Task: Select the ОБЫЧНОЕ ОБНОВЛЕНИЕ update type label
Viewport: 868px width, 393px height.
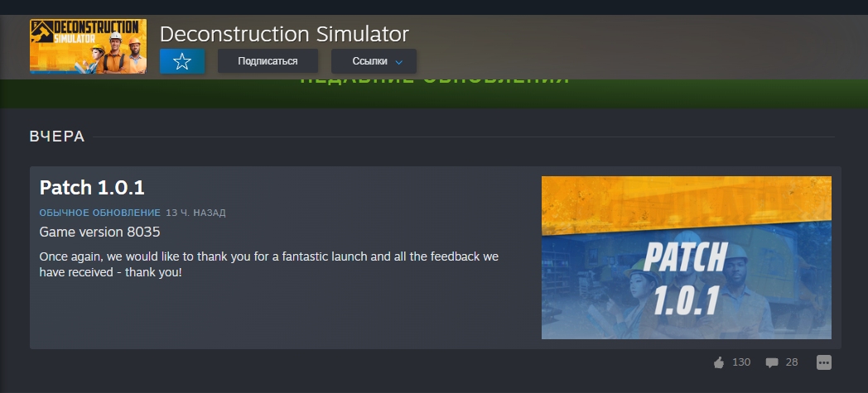Action: 99,213
